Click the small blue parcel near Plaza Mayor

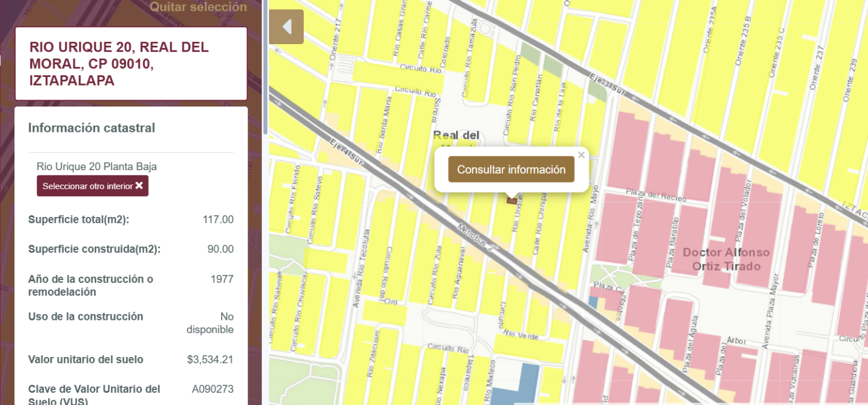593,301
